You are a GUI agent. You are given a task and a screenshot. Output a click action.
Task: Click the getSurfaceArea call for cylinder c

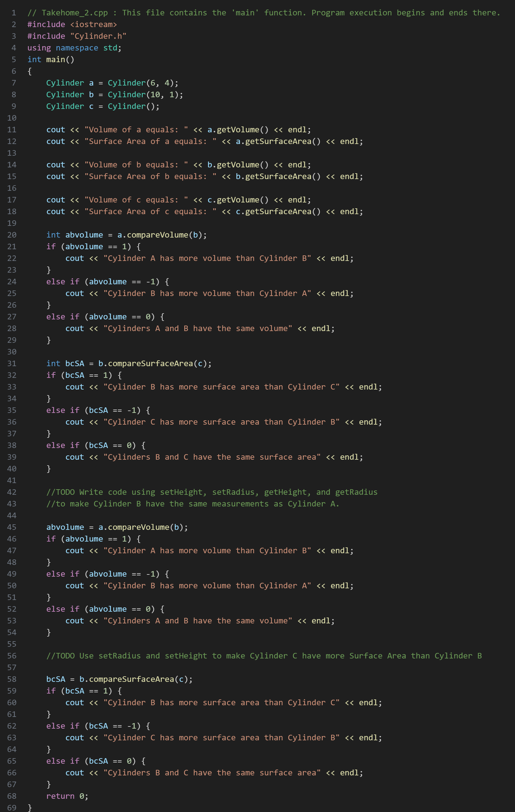point(280,211)
